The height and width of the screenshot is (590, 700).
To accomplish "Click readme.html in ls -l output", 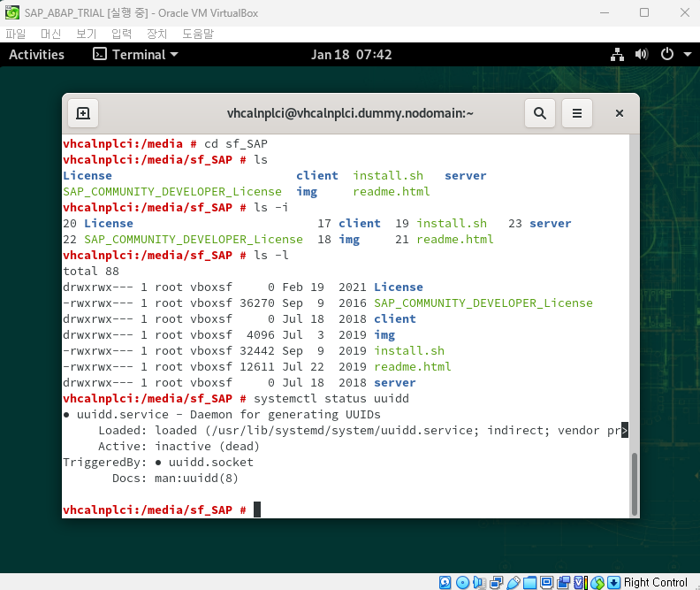I will coord(413,367).
